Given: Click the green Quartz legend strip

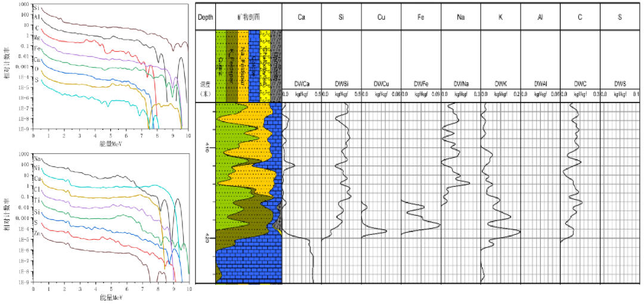Looking at the screenshot, I should 221,66.
